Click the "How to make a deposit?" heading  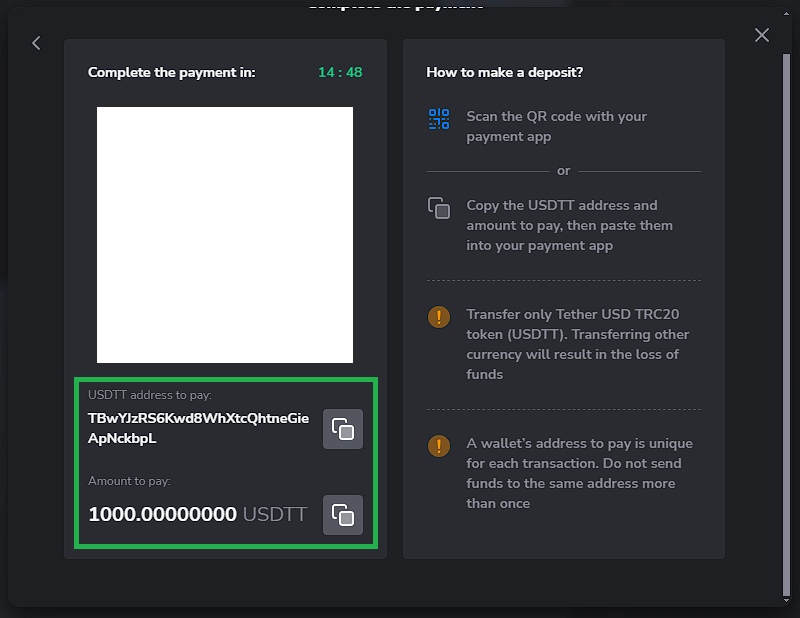click(x=505, y=72)
